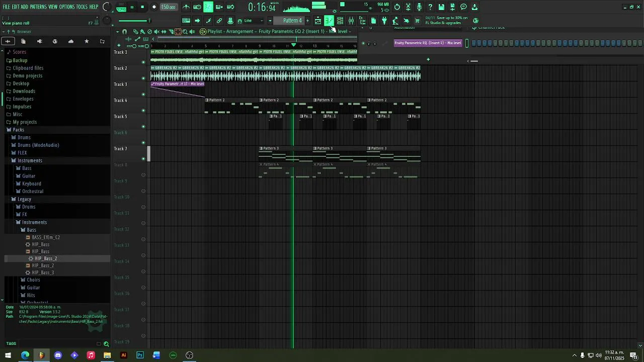Stop playback with the stop button
Image resolution: width=644 pixels, height=362 pixels.
(142, 7)
